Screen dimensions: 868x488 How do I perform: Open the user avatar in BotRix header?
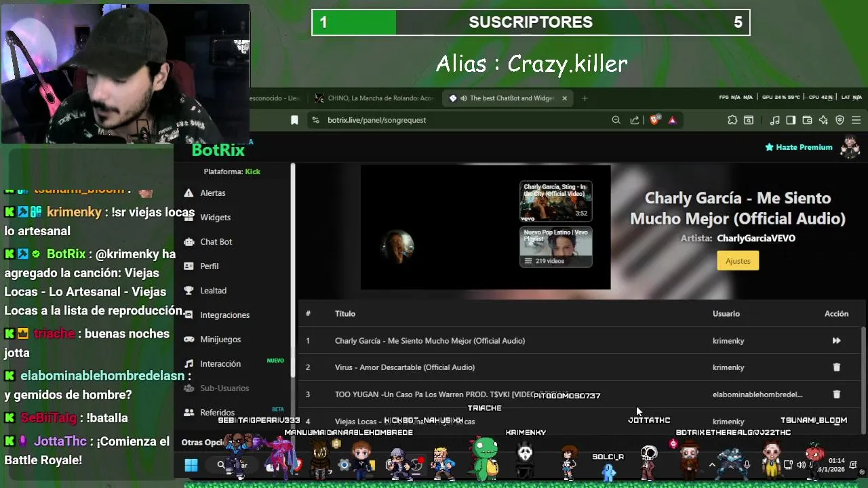pyautogui.click(x=850, y=146)
